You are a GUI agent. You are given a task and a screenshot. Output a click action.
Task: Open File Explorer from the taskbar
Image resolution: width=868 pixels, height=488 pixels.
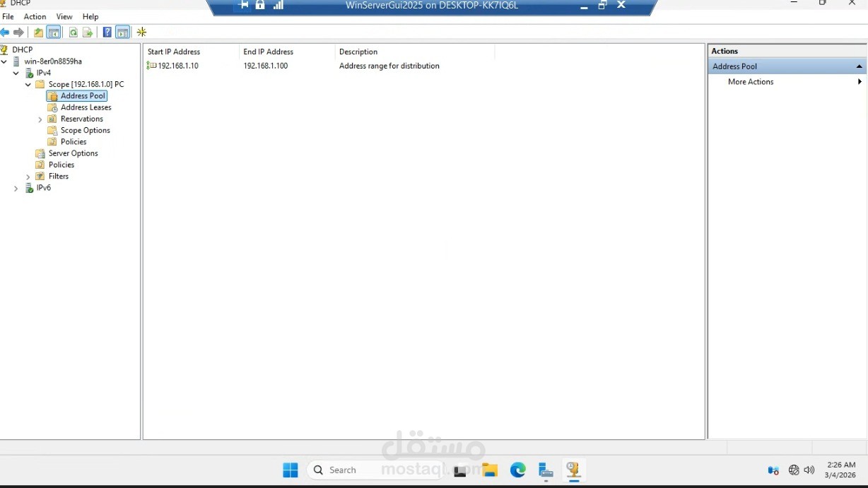[490, 470]
